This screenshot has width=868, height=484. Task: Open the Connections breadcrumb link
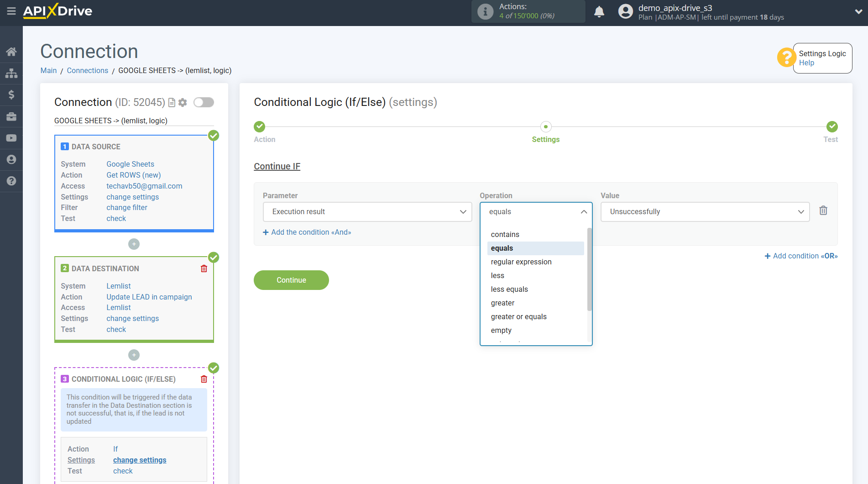(88, 70)
